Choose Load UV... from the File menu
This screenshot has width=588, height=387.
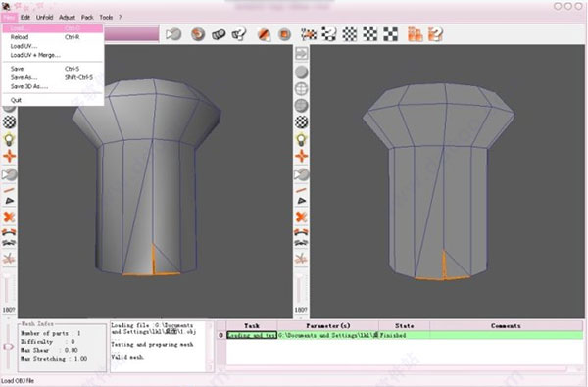click(53, 46)
